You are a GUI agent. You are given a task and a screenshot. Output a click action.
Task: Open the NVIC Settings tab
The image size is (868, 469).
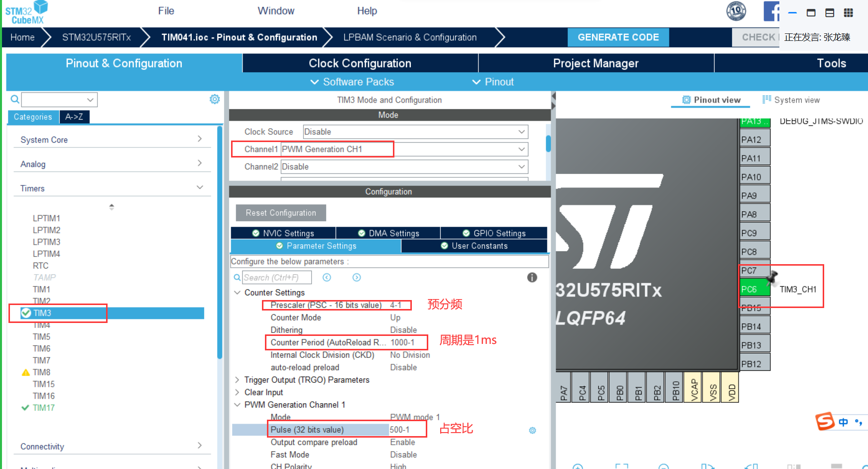[283, 233]
